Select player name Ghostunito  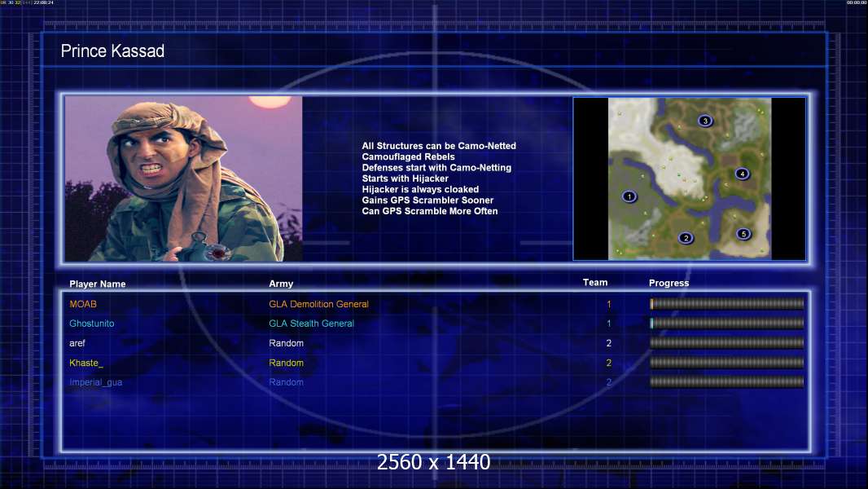coord(92,324)
